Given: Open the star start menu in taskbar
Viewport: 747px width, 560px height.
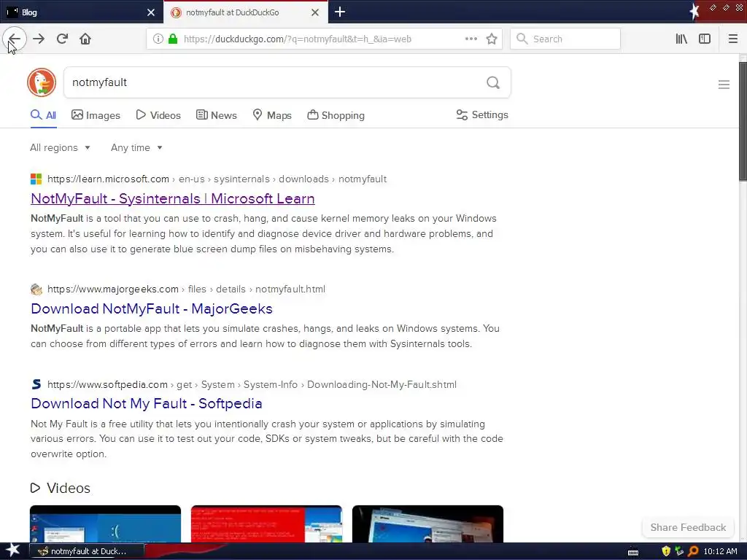Looking at the screenshot, I should coord(12,551).
